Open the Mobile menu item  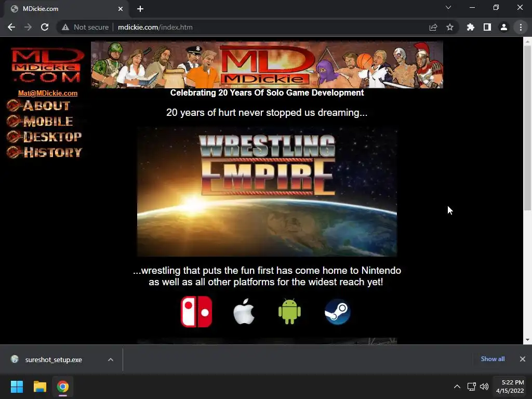coord(40,121)
